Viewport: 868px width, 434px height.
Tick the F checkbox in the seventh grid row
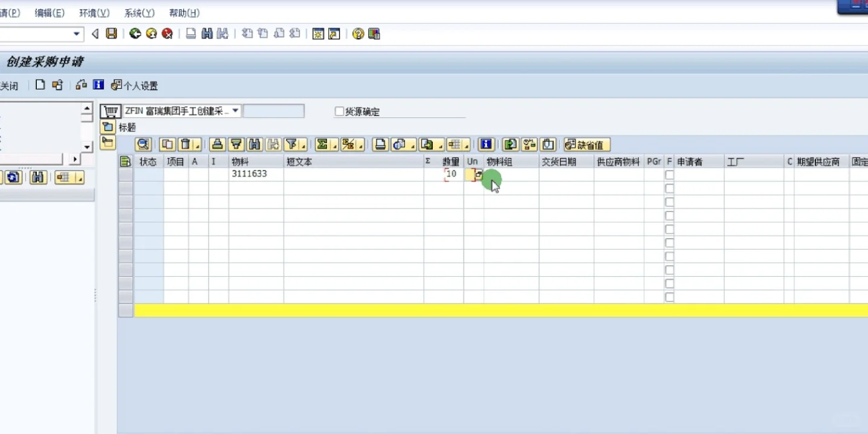click(669, 256)
